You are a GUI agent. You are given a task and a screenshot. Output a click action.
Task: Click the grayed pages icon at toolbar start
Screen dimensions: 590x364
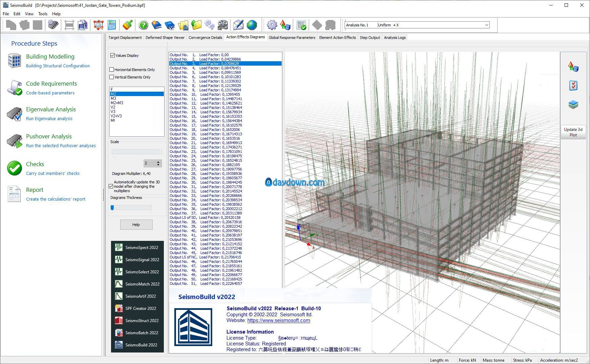pos(11,25)
